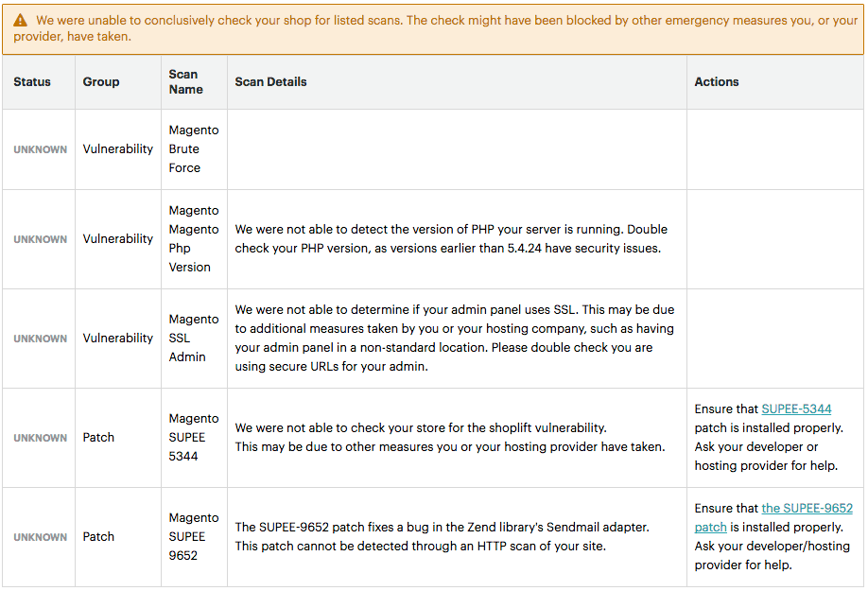Select the Actions column header
The width and height of the screenshot is (868, 591).
tap(716, 82)
